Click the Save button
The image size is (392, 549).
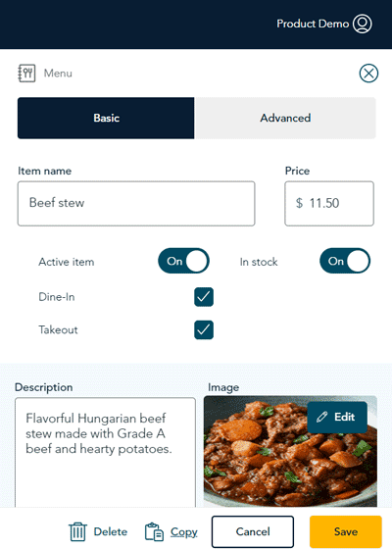345,531
